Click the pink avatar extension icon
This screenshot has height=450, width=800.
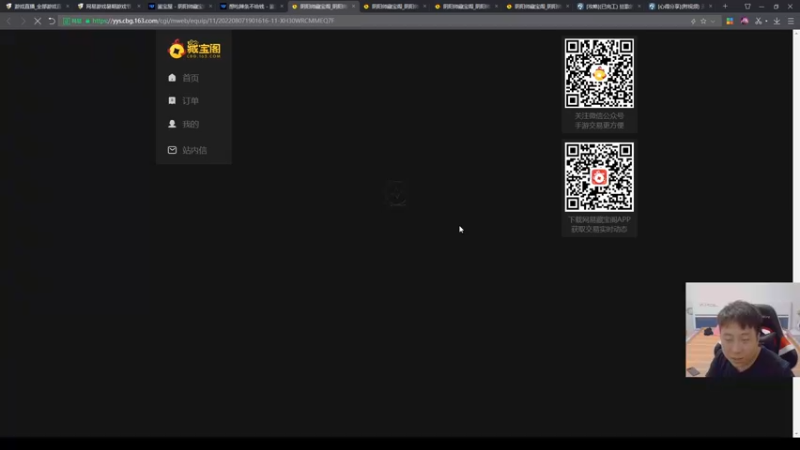point(744,21)
